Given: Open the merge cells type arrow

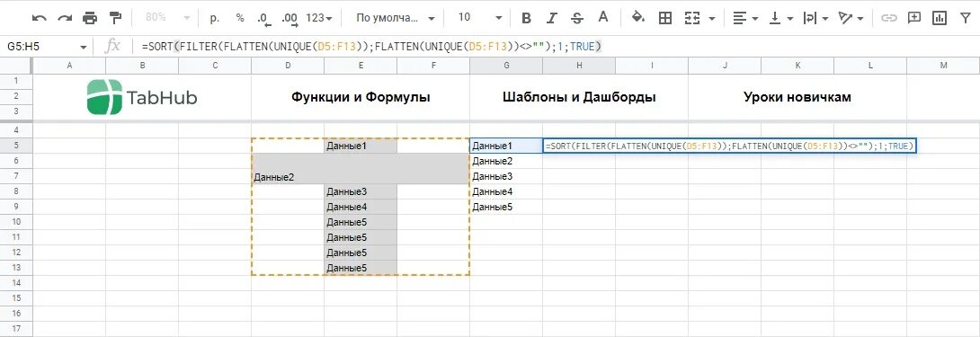Looking at the screenshot, I should coord(712,18).
